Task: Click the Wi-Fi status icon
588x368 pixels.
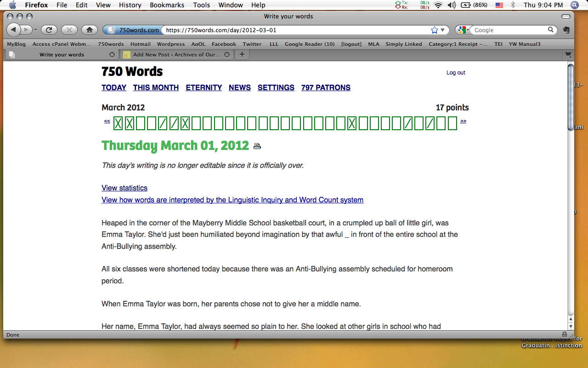Action: (x=438, y=5)
